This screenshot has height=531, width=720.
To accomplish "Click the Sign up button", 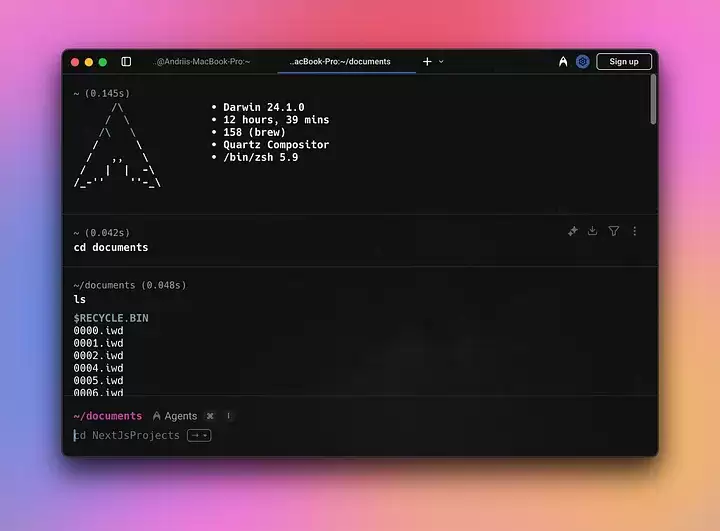I will [624, 62].
